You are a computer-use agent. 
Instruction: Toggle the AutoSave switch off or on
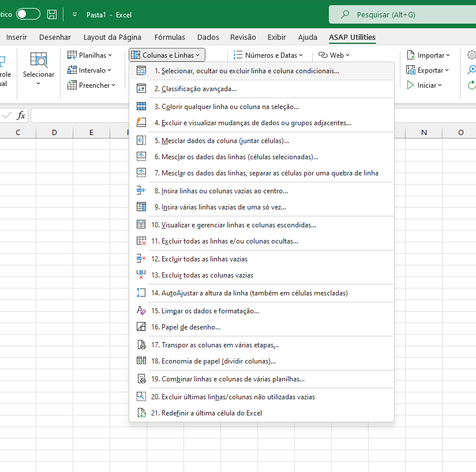(x=28, y=14)
